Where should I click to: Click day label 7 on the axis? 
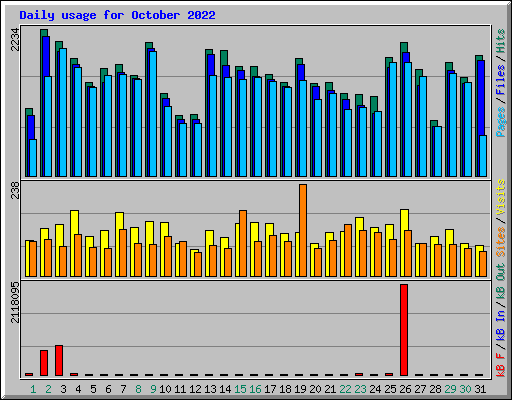[123, 389]
